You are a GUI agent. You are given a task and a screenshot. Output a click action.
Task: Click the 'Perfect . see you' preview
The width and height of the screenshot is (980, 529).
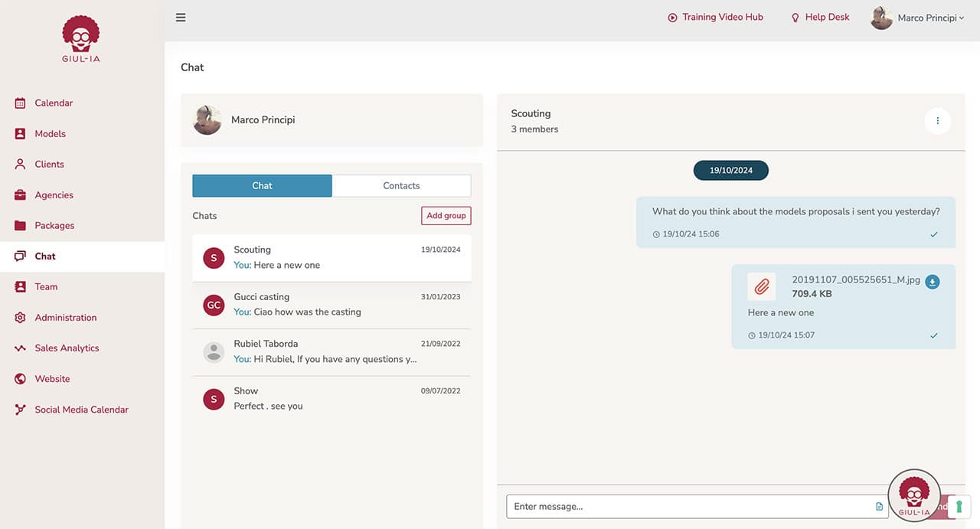pyautogui.click(x=268, y=407)
